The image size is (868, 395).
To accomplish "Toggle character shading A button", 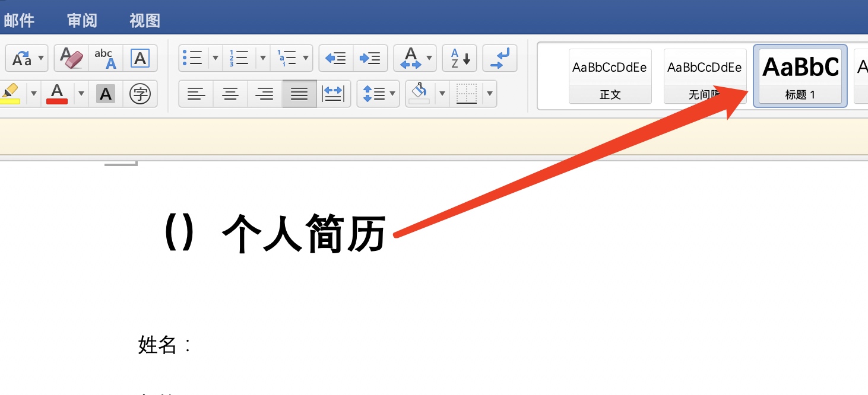I will click(106, 94).
